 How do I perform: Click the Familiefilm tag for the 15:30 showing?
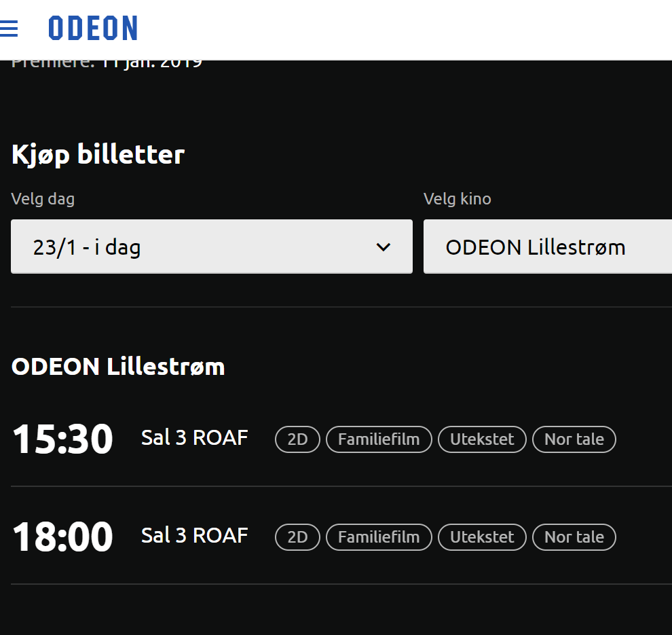pos(379,439)
